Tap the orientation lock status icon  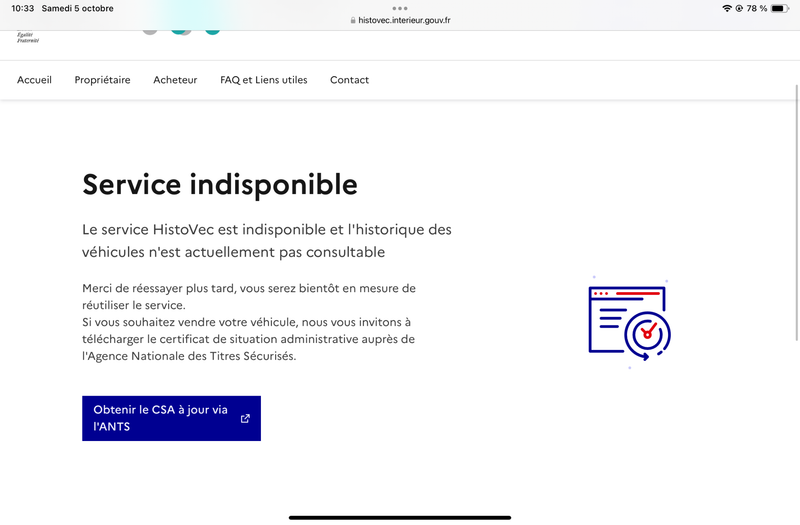[x=739, y=8]
